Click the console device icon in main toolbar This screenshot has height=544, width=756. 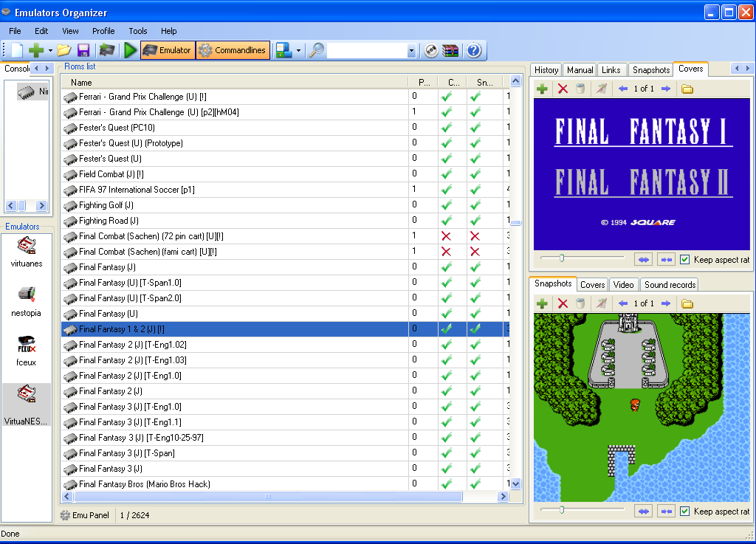pyautogui.click(x=107, y=50)
